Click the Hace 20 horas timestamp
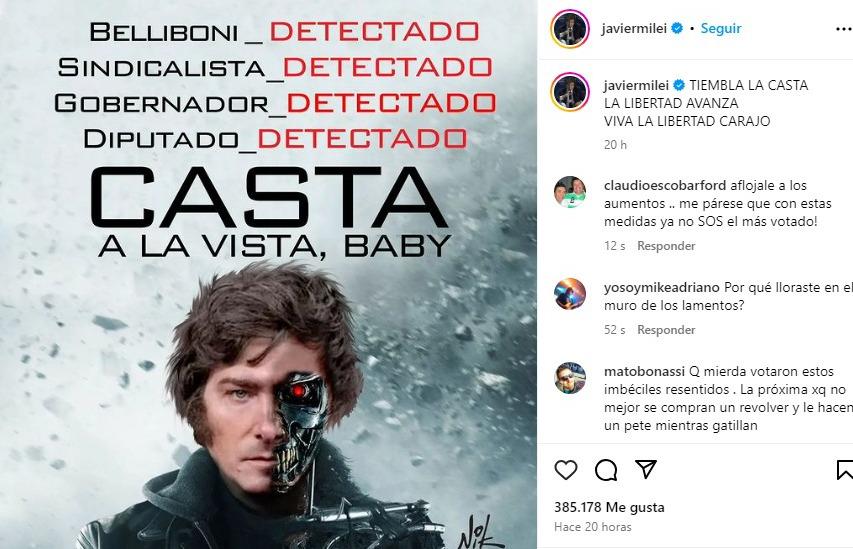The width and height of the screenshot is (853, 549). (592, 527)
